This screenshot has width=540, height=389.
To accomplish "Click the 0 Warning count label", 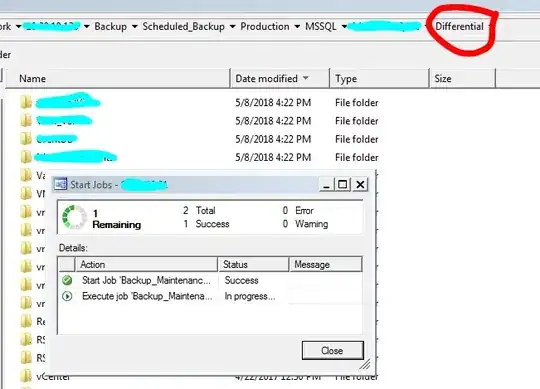I will coord(305,224).
